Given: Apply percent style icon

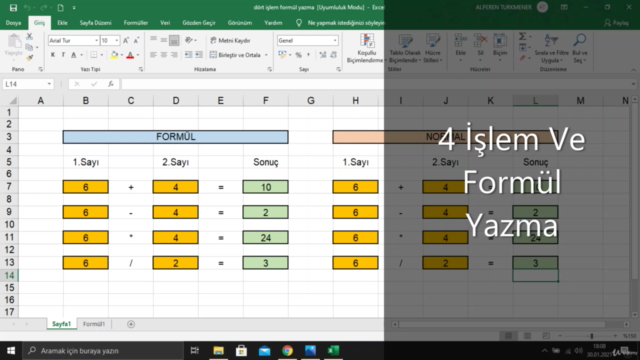Looking at the screenshot, I should click(x=299, y=55).
